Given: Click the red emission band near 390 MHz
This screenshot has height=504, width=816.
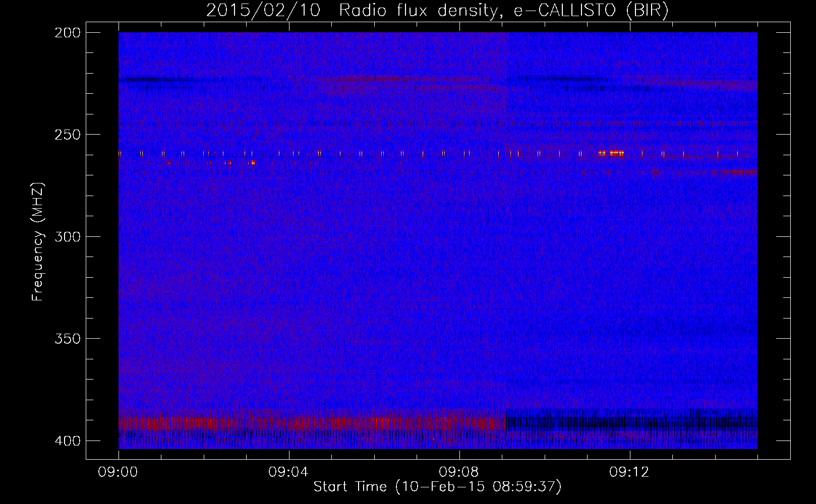Looking at the screenshot, I should (x=312, y=423).
